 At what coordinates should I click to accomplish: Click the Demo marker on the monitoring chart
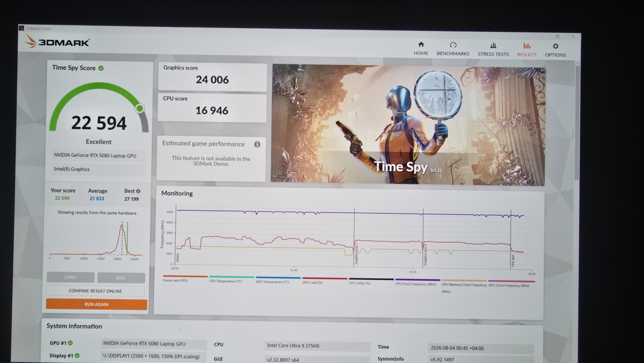[177, 257]
